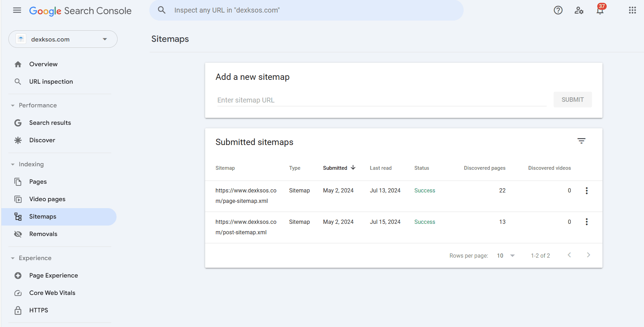Go to previous page of sitemaps
This screenshot has width=644, height=327.
(569, 255)
